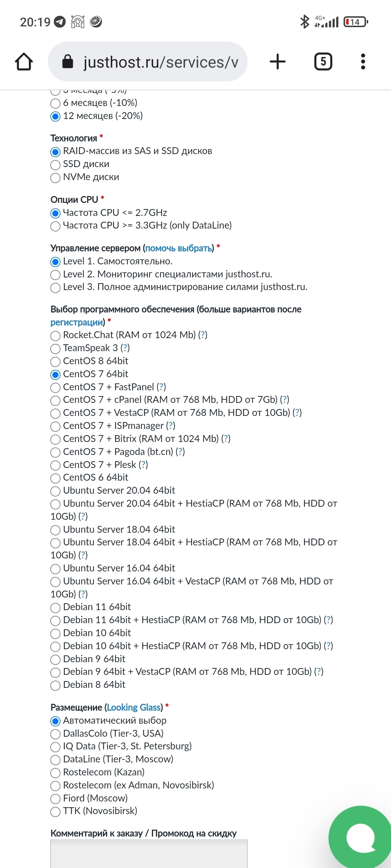Choose Ubuntu Server 20.04 64bit
Screen dimensions: 391x868
click(55, 491)
